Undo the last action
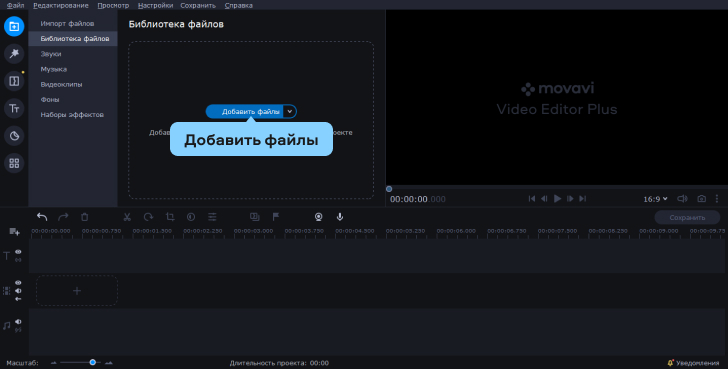The width and height of the screenshot is (728, 369). click(x=42, y=217)
